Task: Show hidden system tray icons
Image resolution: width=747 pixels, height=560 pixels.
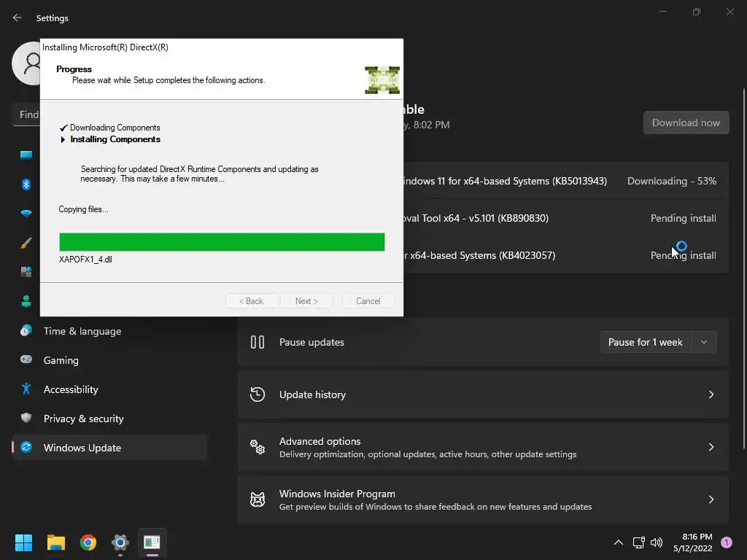Action: click(x=619, y=542)
